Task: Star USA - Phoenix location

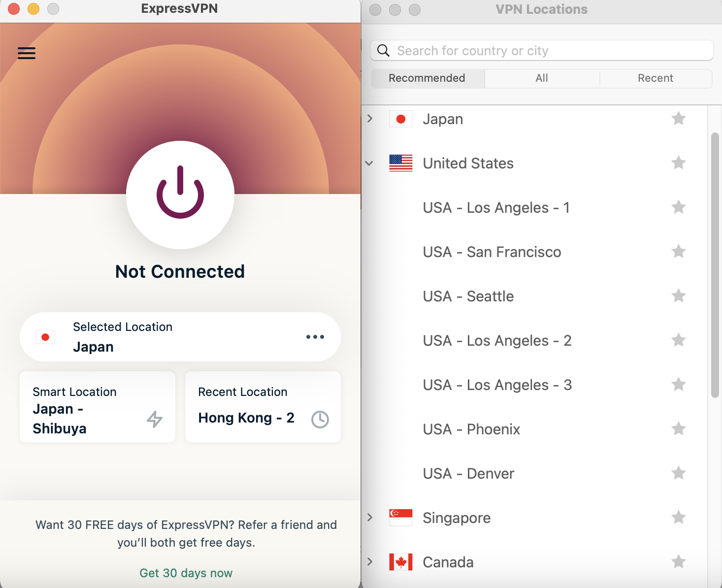Action: click(679, 428)
